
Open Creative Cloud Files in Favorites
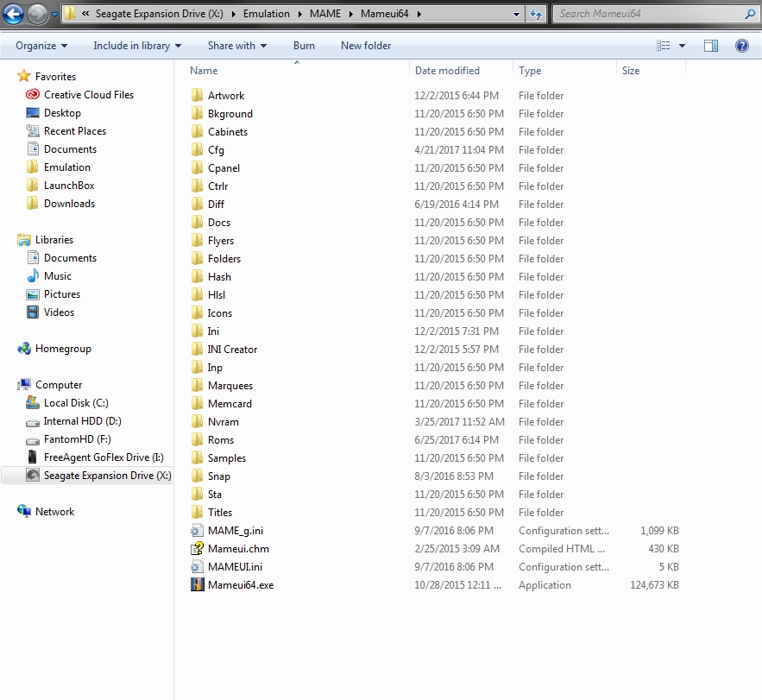[88, 95]
